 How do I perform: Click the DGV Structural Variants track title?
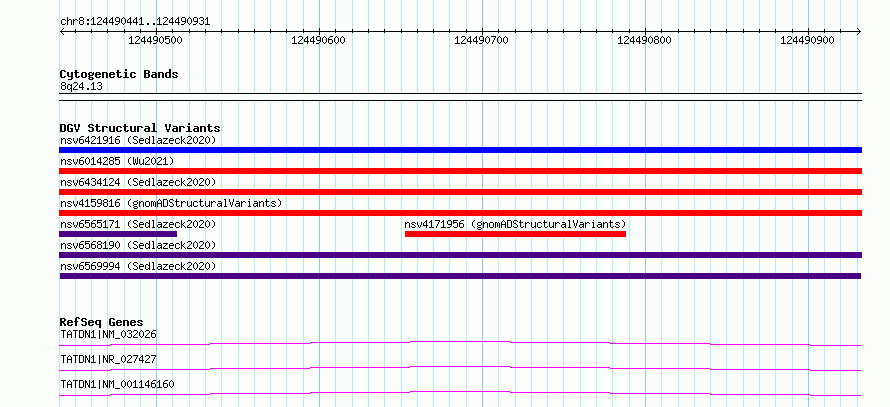tap(140, 128)
